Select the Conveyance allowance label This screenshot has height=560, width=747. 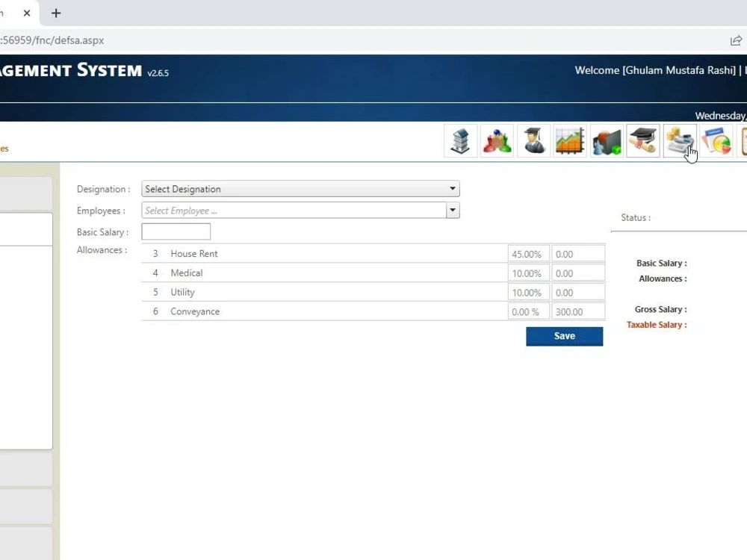[195, 311]
